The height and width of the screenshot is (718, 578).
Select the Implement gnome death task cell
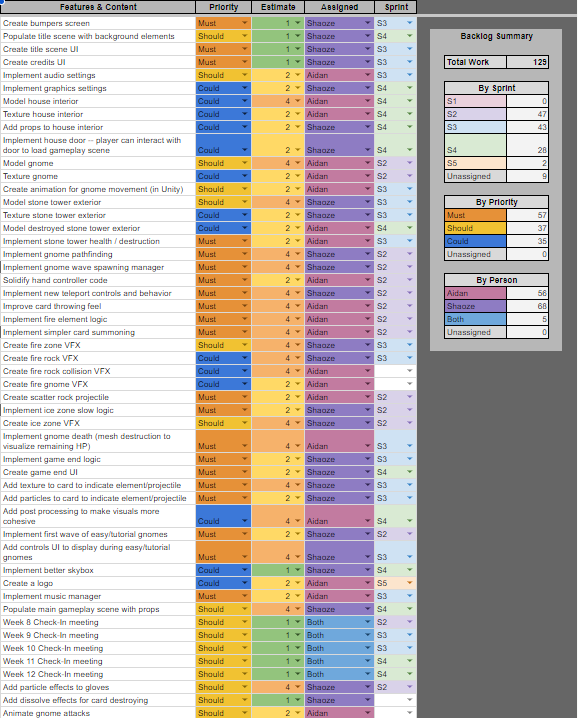click(x=98, y=441)
